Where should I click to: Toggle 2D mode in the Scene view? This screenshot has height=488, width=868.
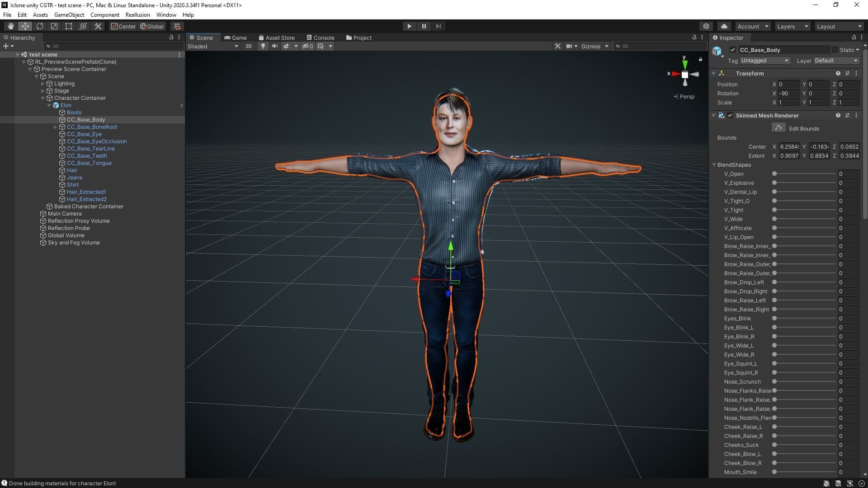[249, 46]
